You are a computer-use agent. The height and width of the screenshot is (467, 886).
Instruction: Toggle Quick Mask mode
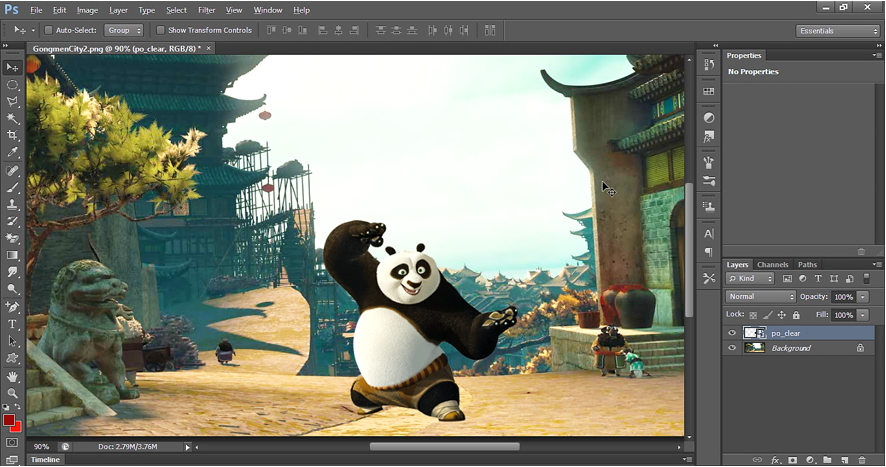coord(12,443)
